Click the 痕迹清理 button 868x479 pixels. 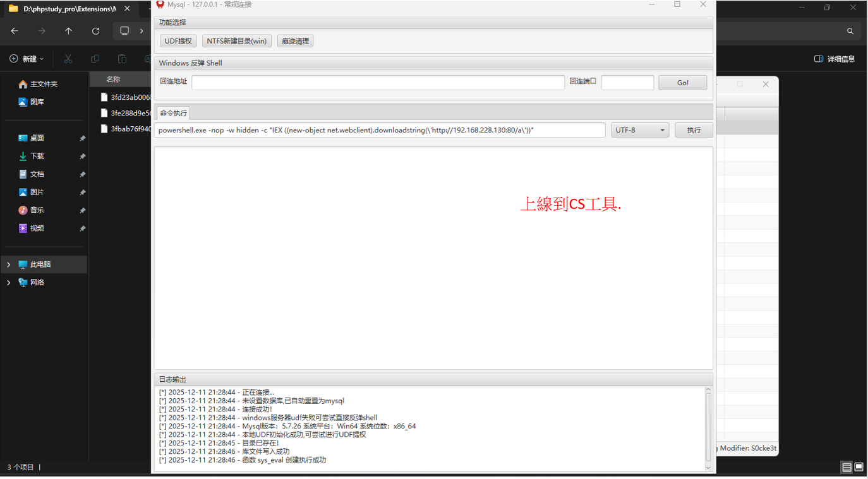coord(295,41)
